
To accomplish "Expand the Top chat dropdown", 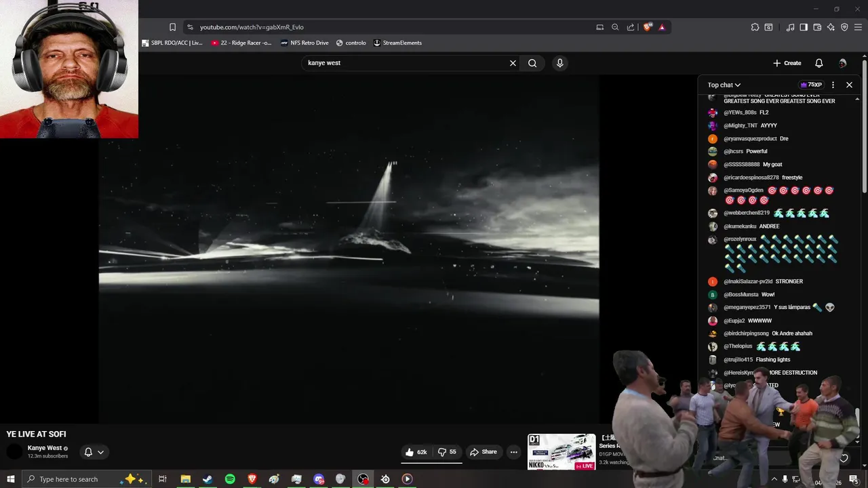I will pyautogui.click(x=724, y=85).
